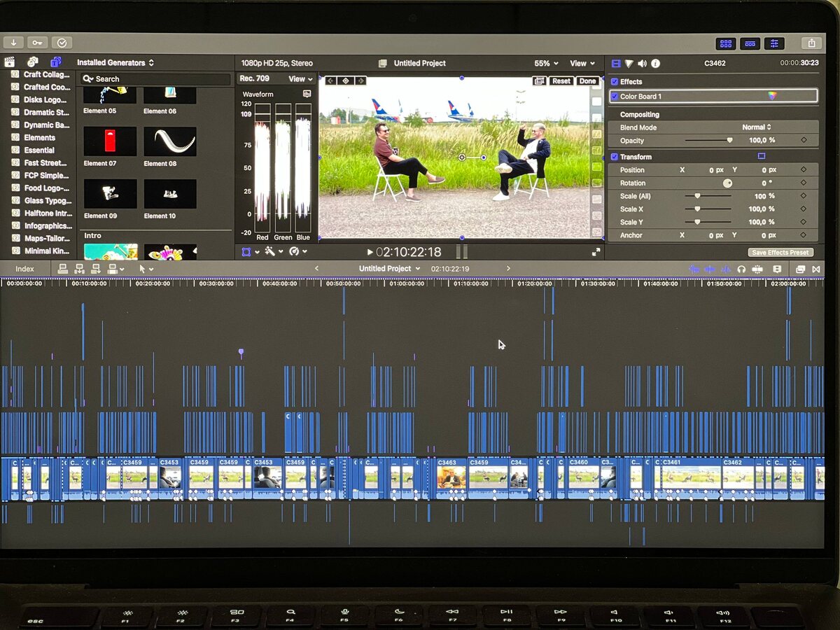This screenshot has width=840, height=630.
Task: Open the scope View dropdown near Rec. 709
Action: 301,79
